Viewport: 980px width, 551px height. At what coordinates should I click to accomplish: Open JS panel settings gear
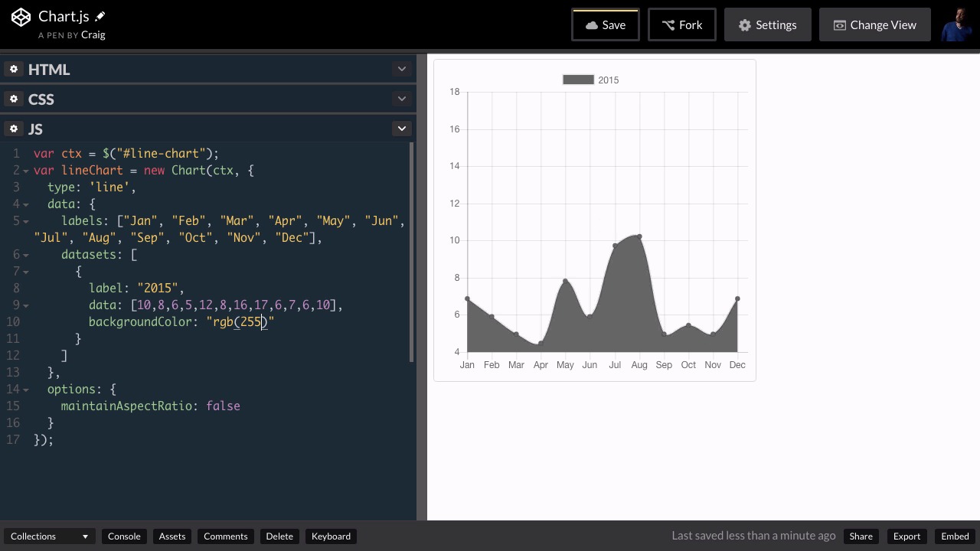14,129
